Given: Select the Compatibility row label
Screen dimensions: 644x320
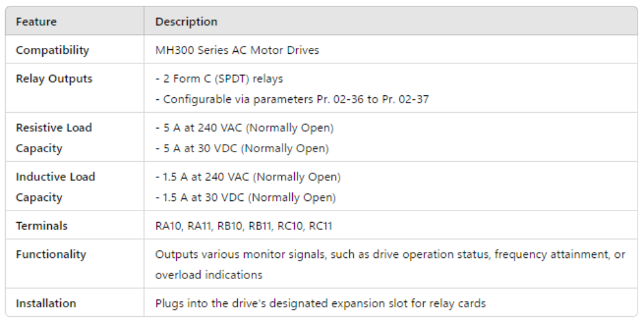Looking at the screenshot, I should tap(53, 50).
